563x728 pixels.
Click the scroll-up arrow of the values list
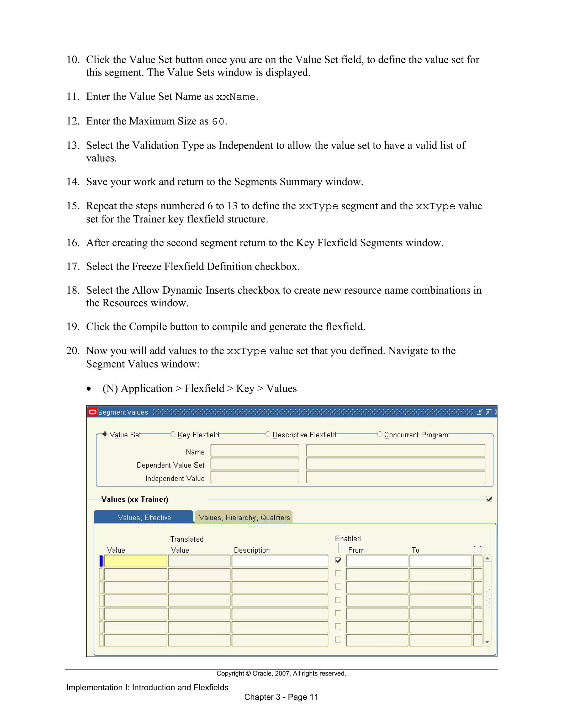[488, 559]
